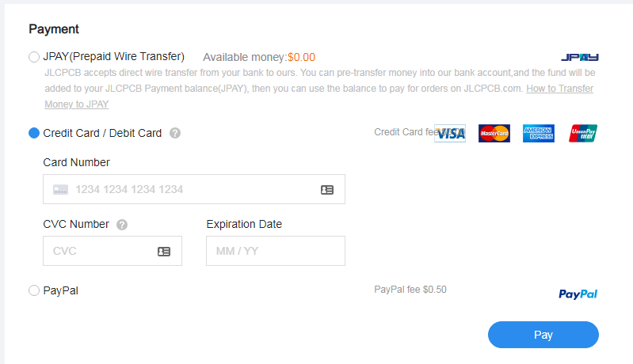
Task: Click the American Express logo
Action: coord(539,134)
